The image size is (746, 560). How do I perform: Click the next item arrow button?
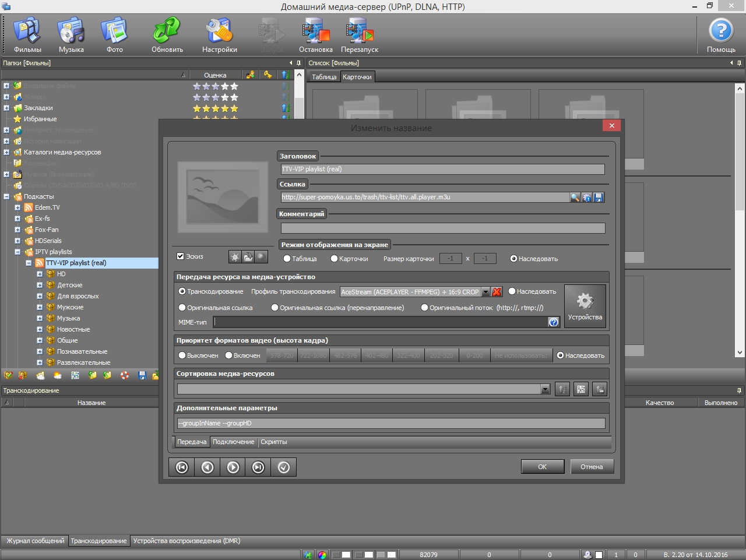[233, 467]
